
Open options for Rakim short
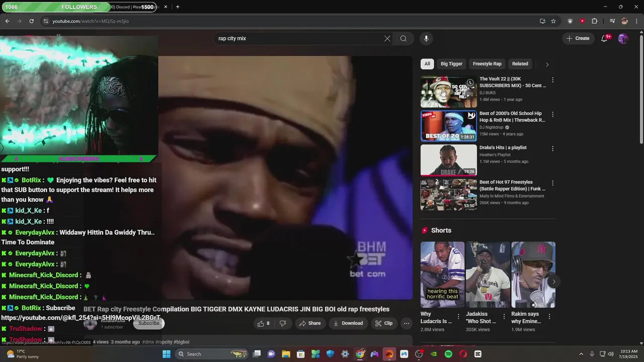549,316
